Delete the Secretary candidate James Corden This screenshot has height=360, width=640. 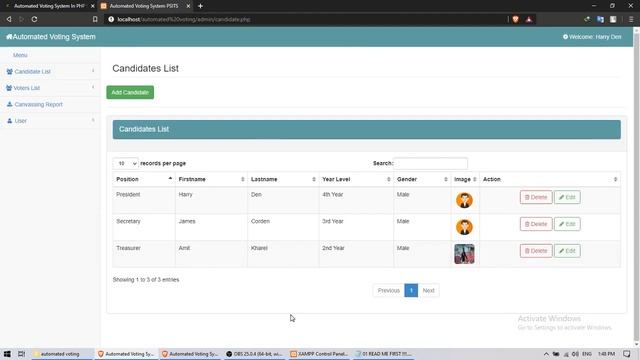[536, 224]
